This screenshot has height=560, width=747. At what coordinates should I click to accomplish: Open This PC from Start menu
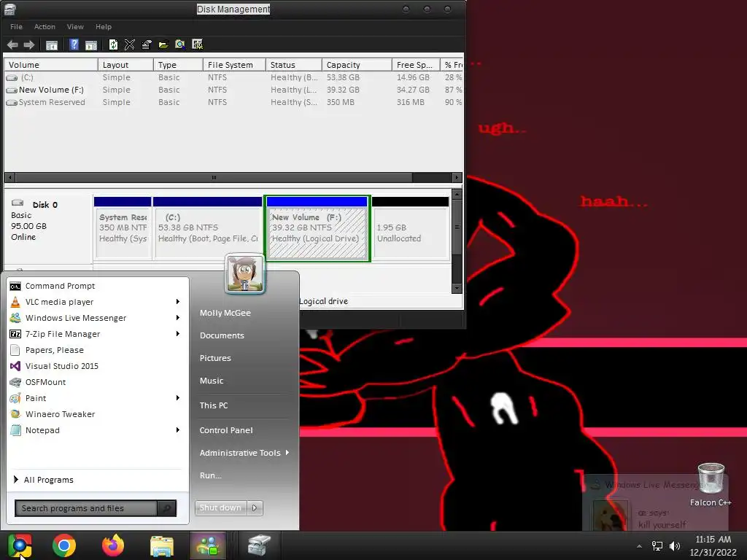(214, 405)
